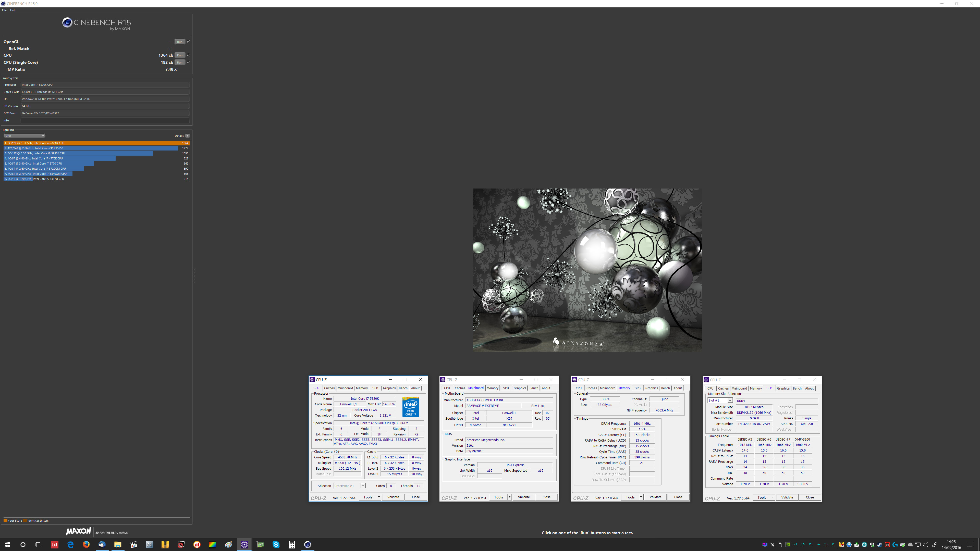Open volume control in system tray

tap(926, 545)
